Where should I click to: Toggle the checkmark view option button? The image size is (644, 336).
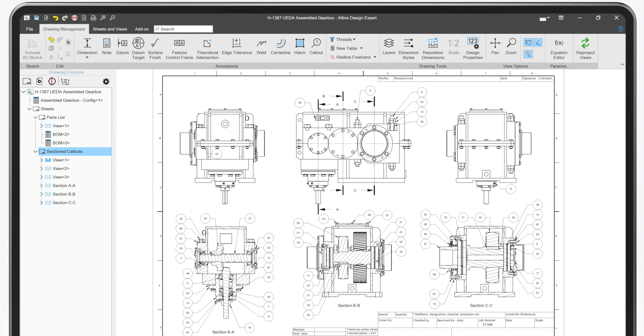538,43
